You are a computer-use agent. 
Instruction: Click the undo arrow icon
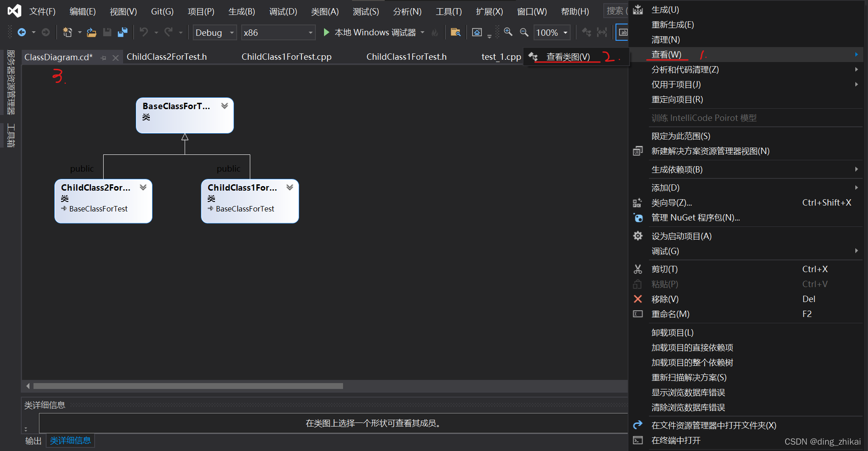point(143,32)
